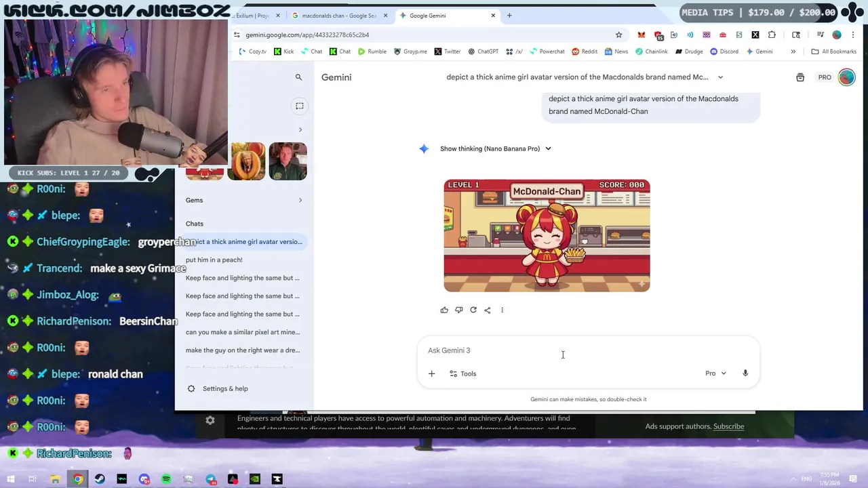The height and width of the screenshot is (488, 868).
Task: Click the plus attach button in prompt box
Action: (431, 373)
